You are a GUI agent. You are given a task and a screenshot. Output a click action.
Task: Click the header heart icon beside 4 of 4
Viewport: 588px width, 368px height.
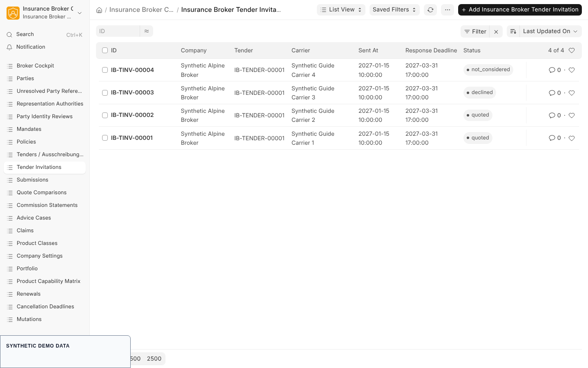click(572, 50)
